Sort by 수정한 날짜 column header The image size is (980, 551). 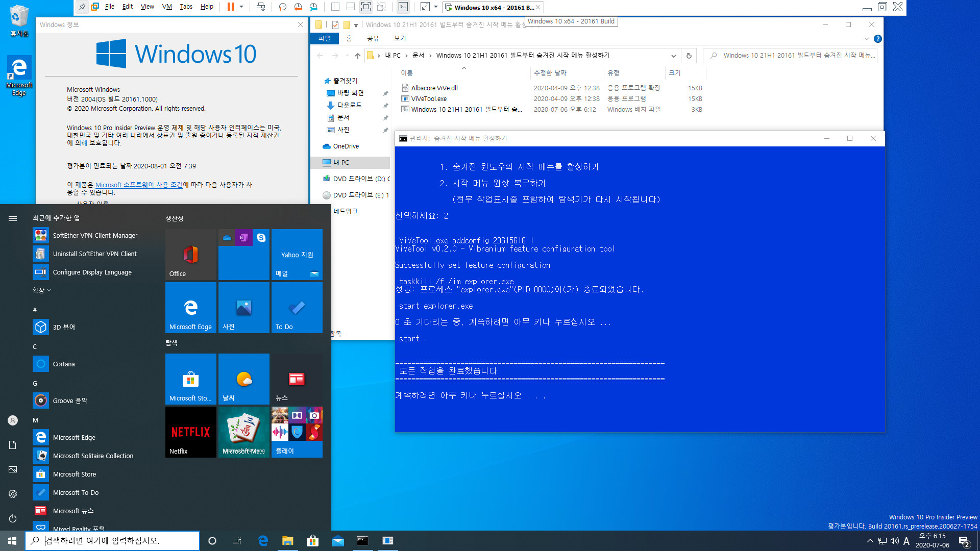[x=550, y=73]
